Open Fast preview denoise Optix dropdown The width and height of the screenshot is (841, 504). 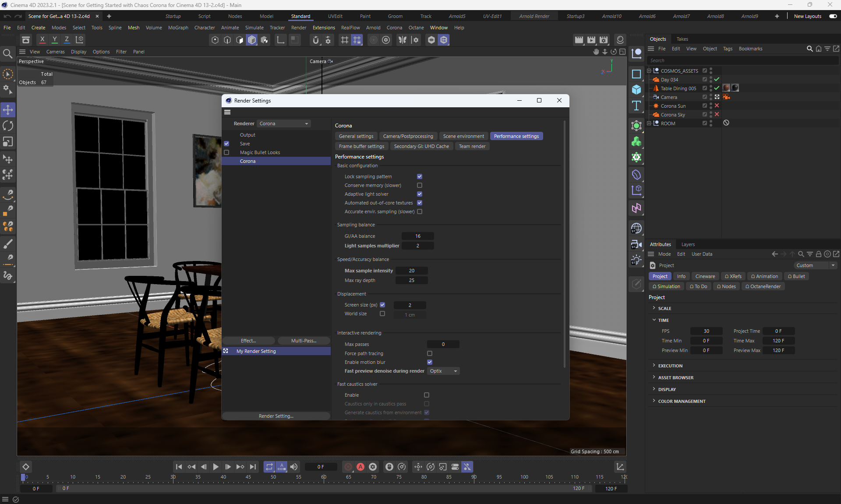(x=443, y=371)
